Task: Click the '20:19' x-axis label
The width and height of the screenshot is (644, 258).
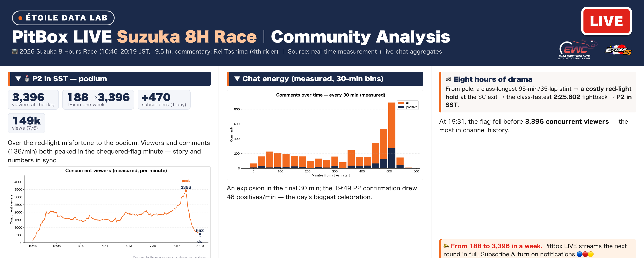Action: tap(200, 246)
